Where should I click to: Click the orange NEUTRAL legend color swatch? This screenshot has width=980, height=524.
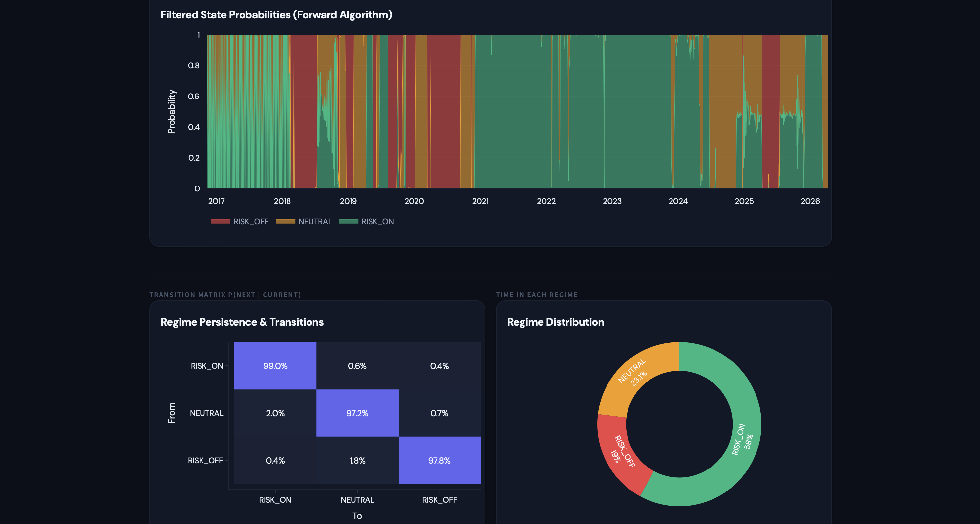[x=285, y=222]
